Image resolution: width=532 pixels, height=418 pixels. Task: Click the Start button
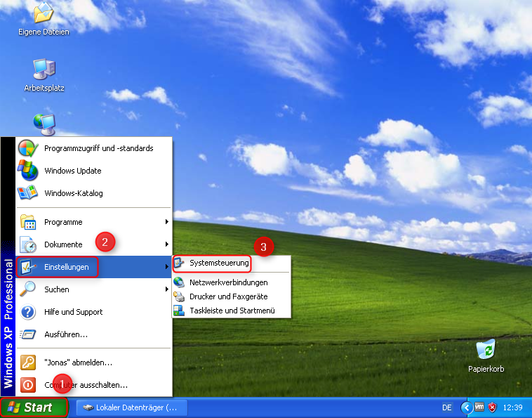[x=34, y=407]
